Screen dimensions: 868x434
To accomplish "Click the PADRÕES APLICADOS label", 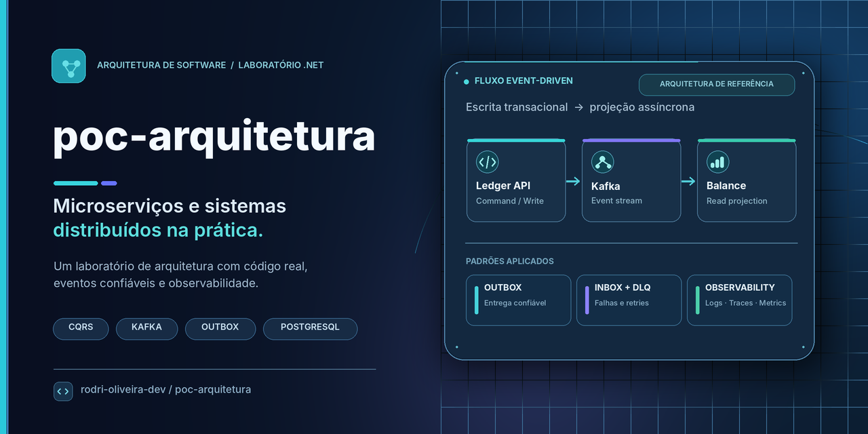I will 510,261.
